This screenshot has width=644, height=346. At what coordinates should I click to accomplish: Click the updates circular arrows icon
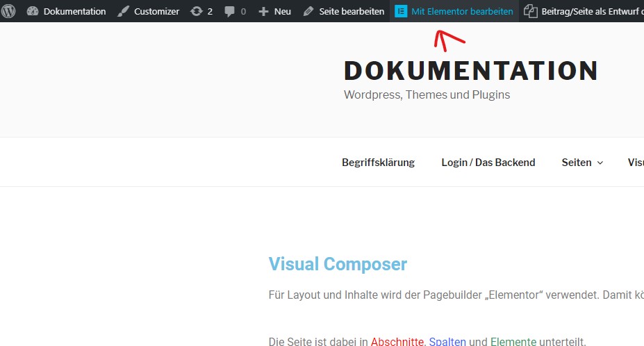click(x=197, y=11)
